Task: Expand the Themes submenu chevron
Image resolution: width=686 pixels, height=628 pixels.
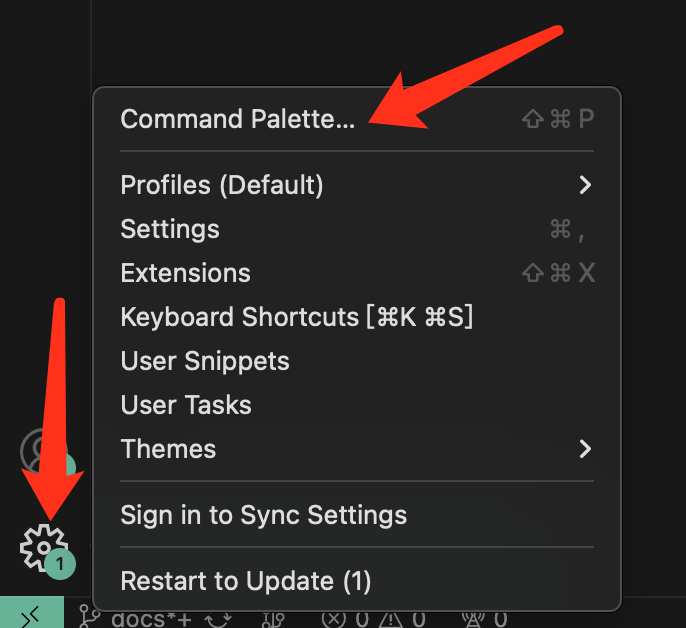Action: pyautogui.click(x=585, y=449)
